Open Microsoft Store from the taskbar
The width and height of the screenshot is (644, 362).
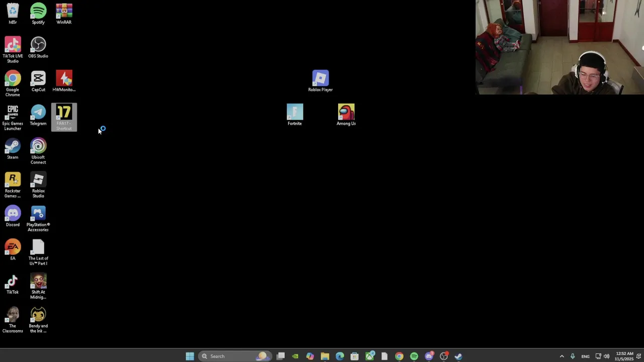(x=355, y=356)
